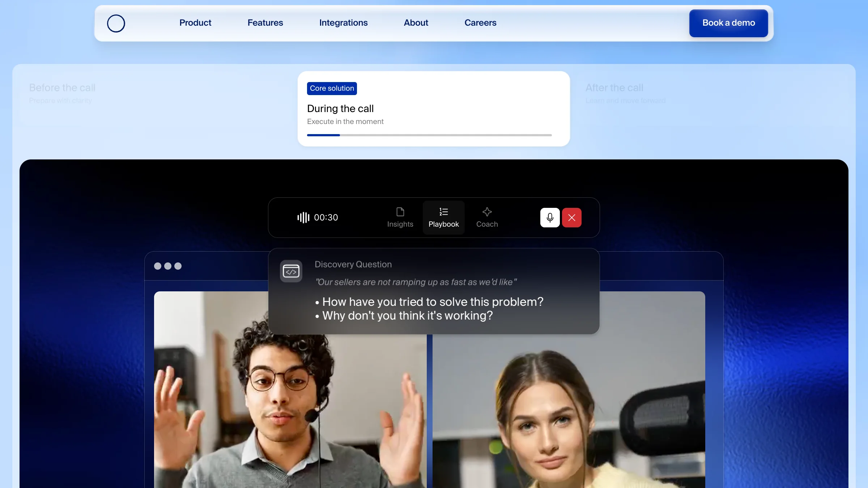Go to the Integrations page
The image size is (868, 488).
pyautogui.click(x=343, y=23)
